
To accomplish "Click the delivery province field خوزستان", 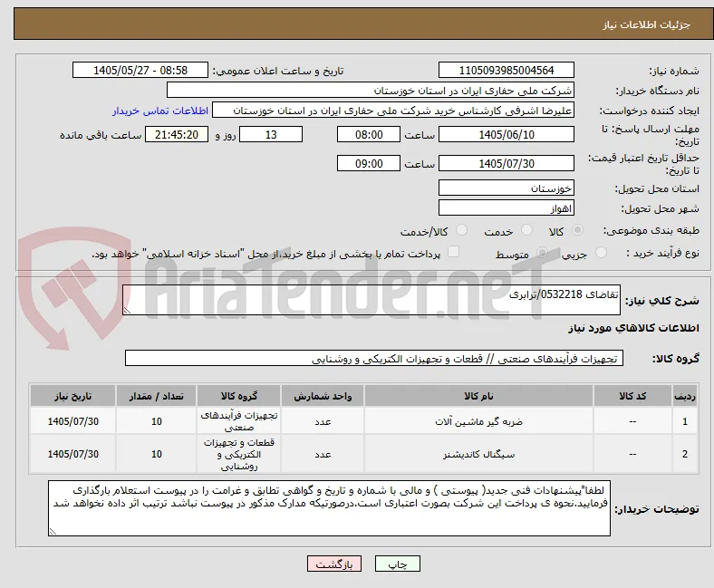I will tap(507, 188).
